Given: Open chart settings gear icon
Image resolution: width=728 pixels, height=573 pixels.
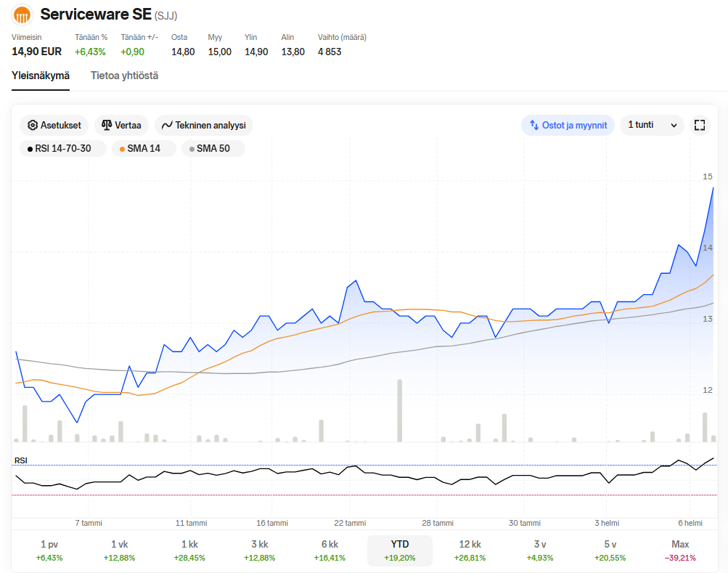Looking at the screenshot, I should [x=33, y=125].
